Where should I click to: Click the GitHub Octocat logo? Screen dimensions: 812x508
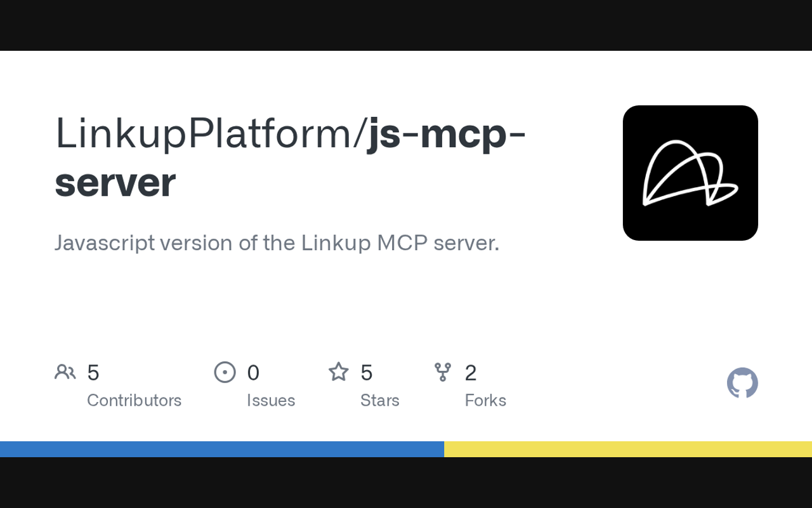point(742,383)
